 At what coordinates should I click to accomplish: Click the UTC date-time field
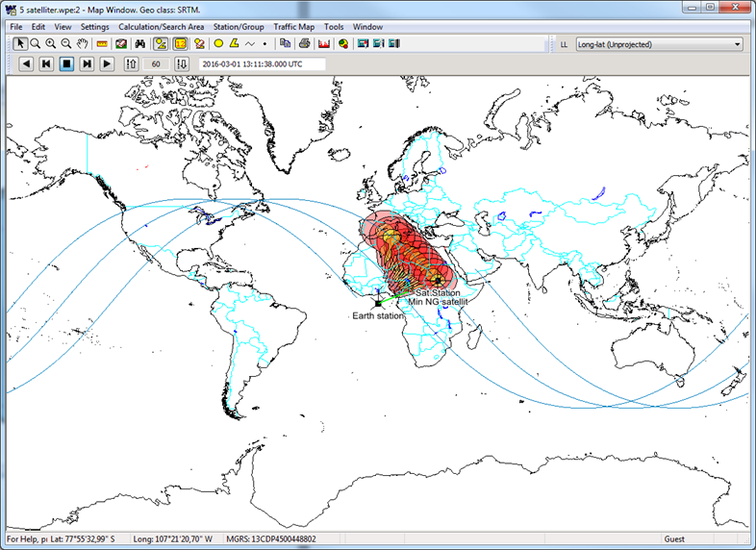click(x=263, y=64)
